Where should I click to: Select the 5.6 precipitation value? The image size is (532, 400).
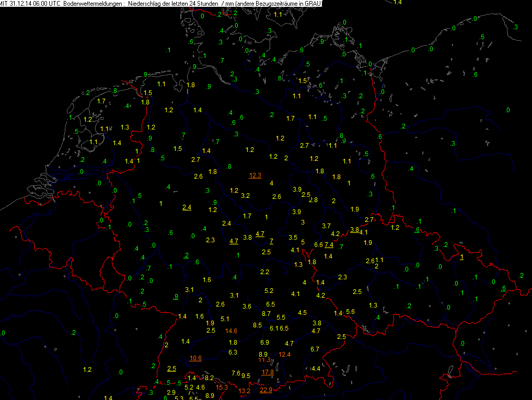[350, 311]
